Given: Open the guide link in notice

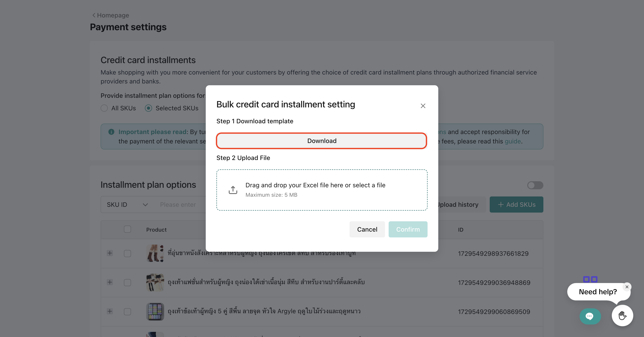Looking at the screenshot, I should 513,141.
